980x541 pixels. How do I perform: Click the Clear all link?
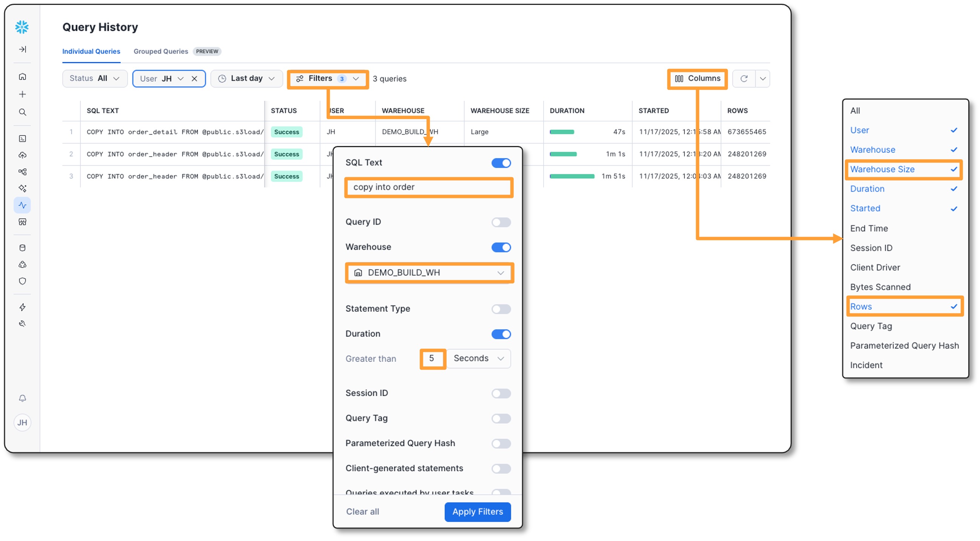[x=363, y=512]
